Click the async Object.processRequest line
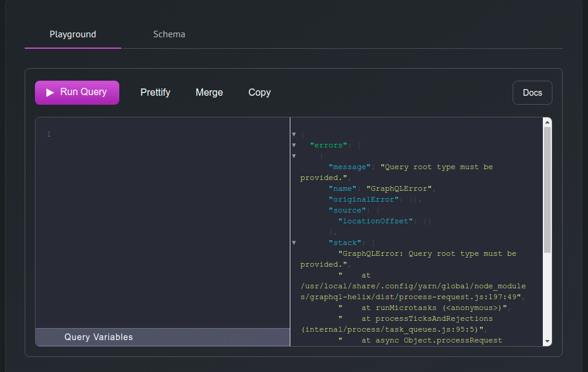 click(x=420, y=340)
